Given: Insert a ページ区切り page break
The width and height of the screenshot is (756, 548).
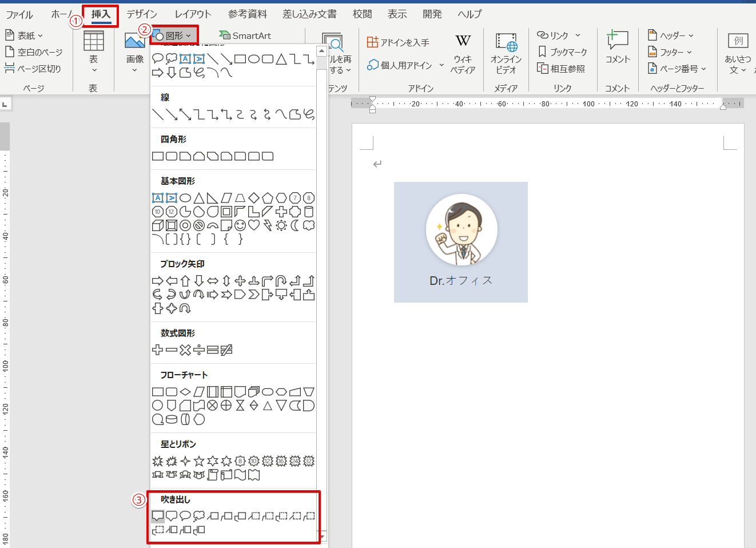Looking at the screenshot, I should coord(33,69).
